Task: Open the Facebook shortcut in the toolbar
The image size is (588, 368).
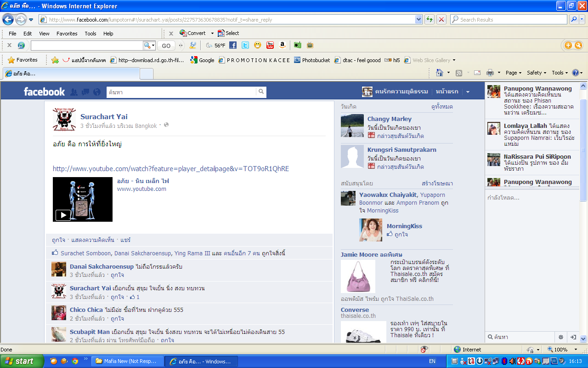Action: [x=233, y=45]
